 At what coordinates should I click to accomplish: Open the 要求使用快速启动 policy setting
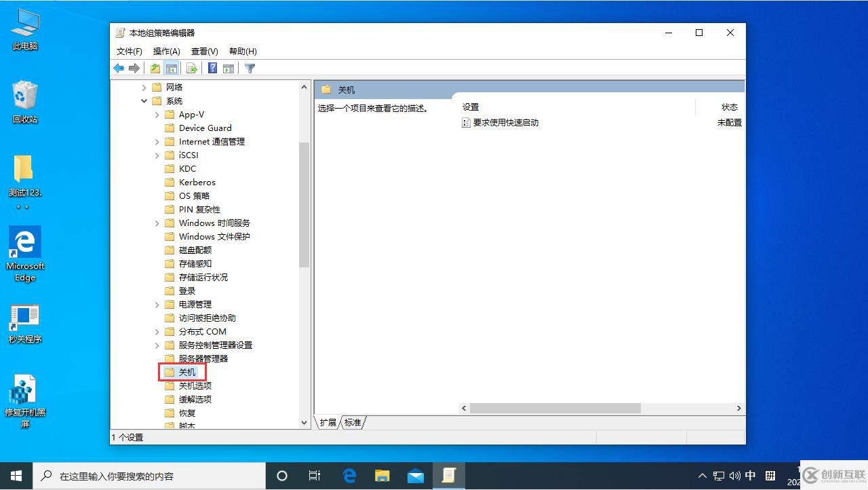coord(506,122)
